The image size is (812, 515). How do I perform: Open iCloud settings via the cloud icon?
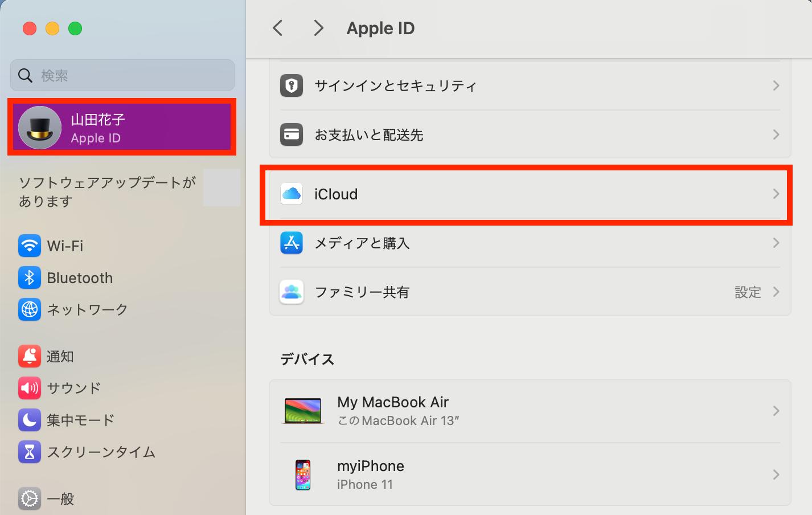[x=291, y=194]
